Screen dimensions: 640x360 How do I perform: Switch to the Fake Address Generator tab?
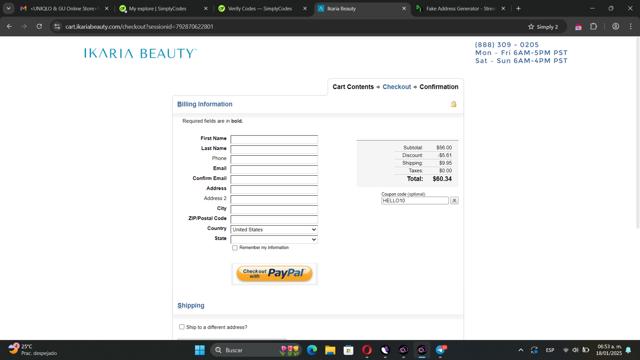(x=460, y=8)
